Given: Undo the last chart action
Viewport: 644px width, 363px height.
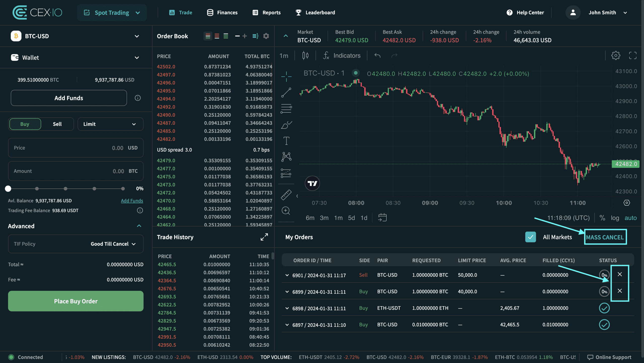Looking at the screenshot, I should point(377,56).
